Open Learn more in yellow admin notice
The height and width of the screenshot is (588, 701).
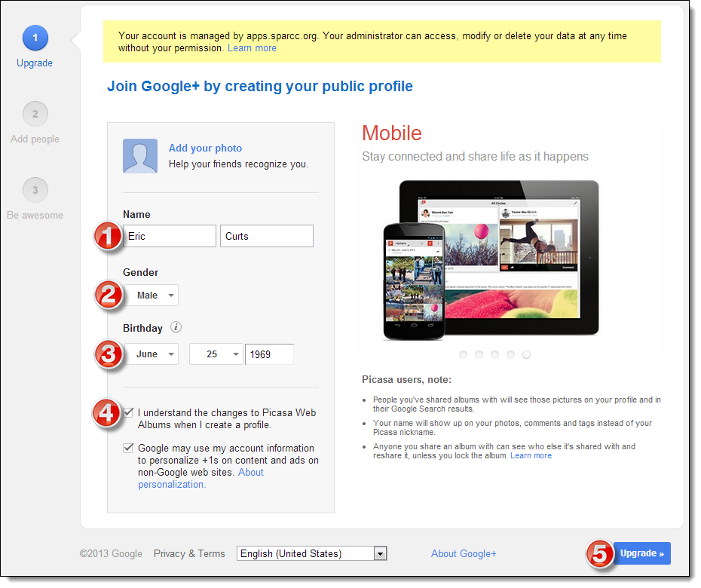click(253, 47)
